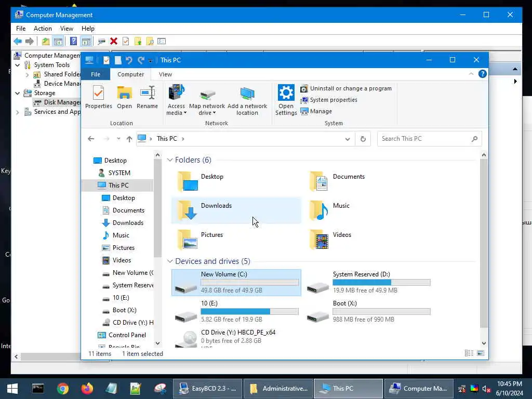Viewport: 532px width, 399px height.
Task: Open the Recent locations dropdown arrow
Action: point(118,139)
